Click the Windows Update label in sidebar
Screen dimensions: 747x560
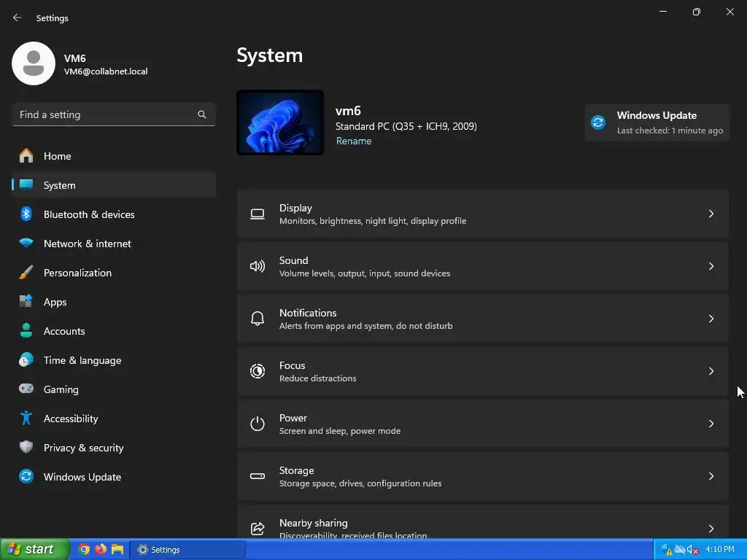click(82, 477)
